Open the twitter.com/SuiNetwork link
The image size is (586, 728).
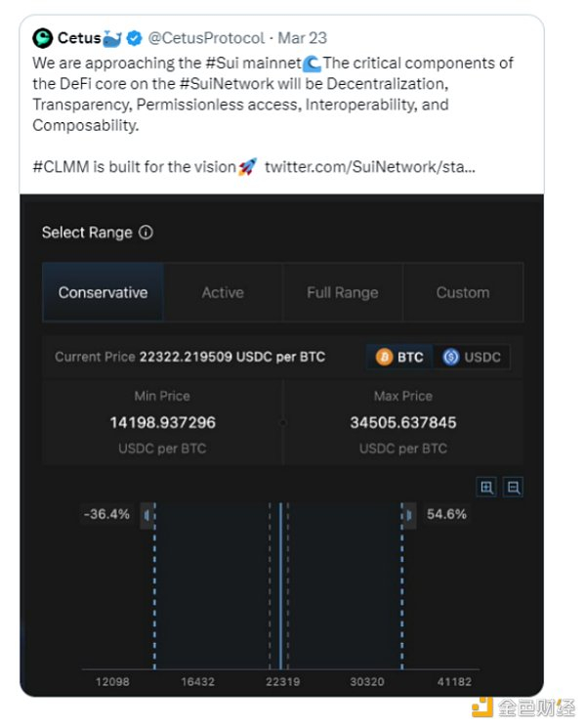[x=369, y=167]
